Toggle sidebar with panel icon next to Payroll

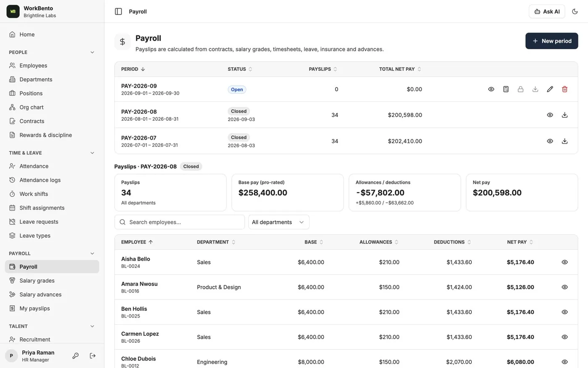click(x=118, y=11)
